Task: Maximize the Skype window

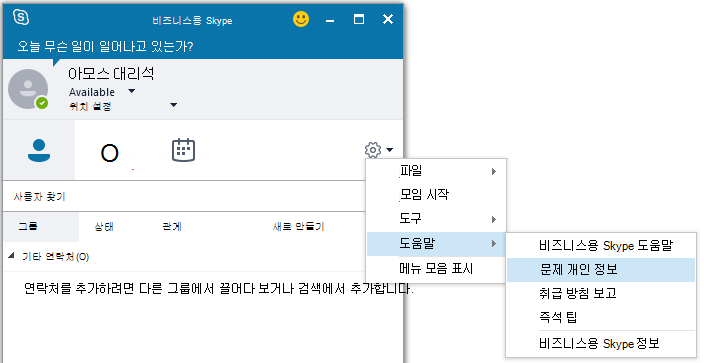Action: pyautogui.click(x=359, y=19)
